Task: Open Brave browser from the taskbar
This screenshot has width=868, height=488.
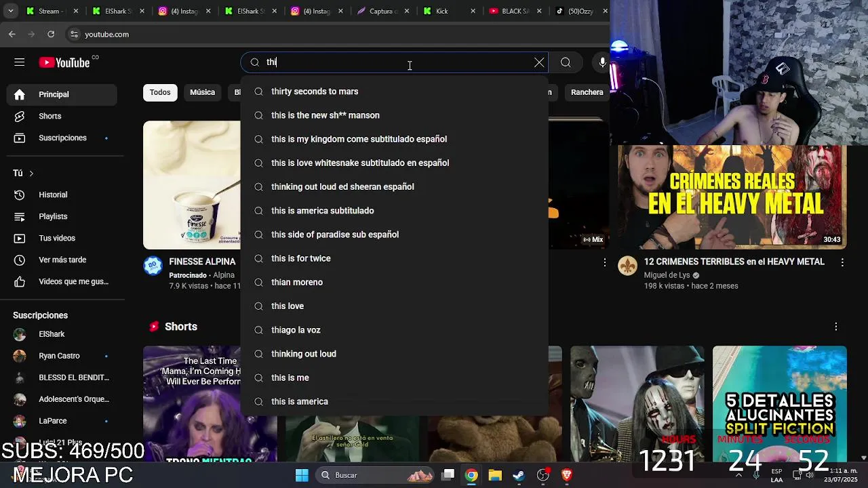Action: (x=567, y=475)
